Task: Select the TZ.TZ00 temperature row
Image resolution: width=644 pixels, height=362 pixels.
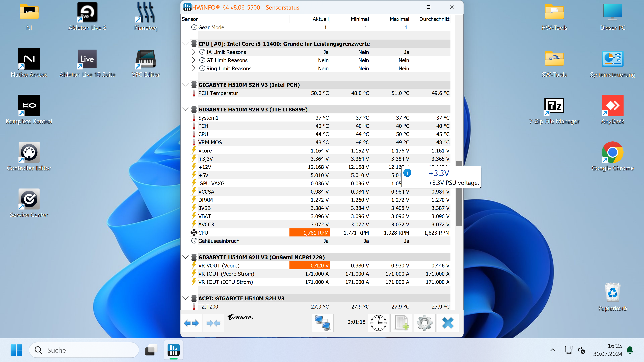Action: point(320,307)
